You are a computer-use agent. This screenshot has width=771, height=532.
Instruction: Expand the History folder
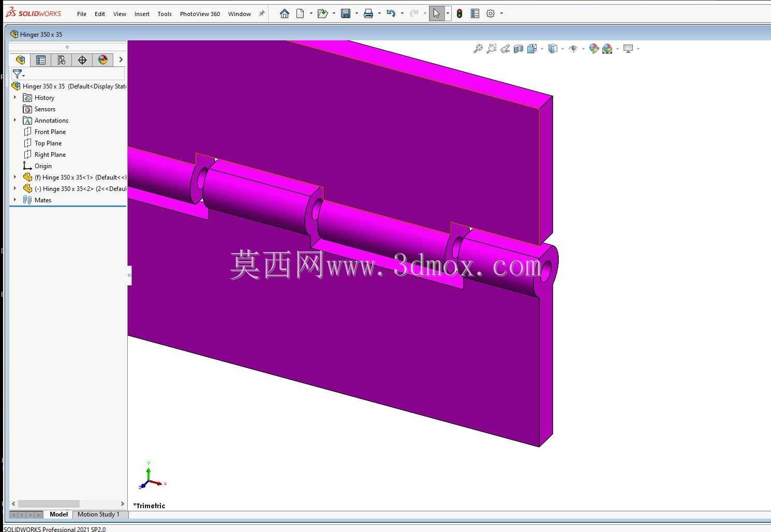coord(15,97)
